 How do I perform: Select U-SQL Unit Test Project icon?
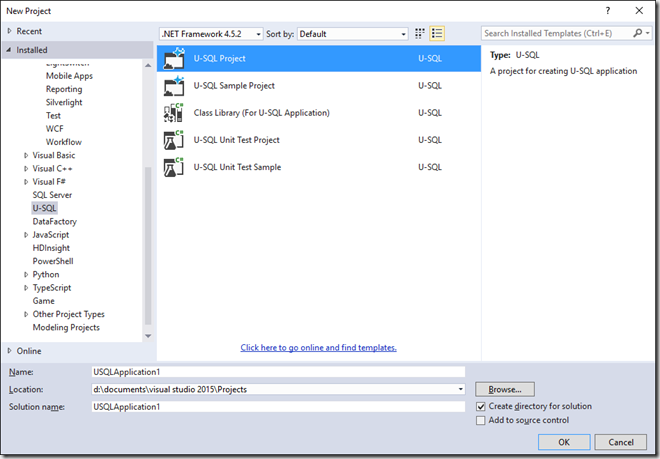174,140
